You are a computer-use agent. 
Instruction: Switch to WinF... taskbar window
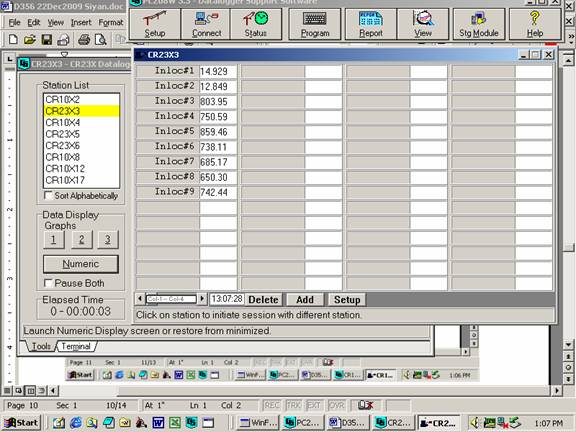click(x=258, y=423)
